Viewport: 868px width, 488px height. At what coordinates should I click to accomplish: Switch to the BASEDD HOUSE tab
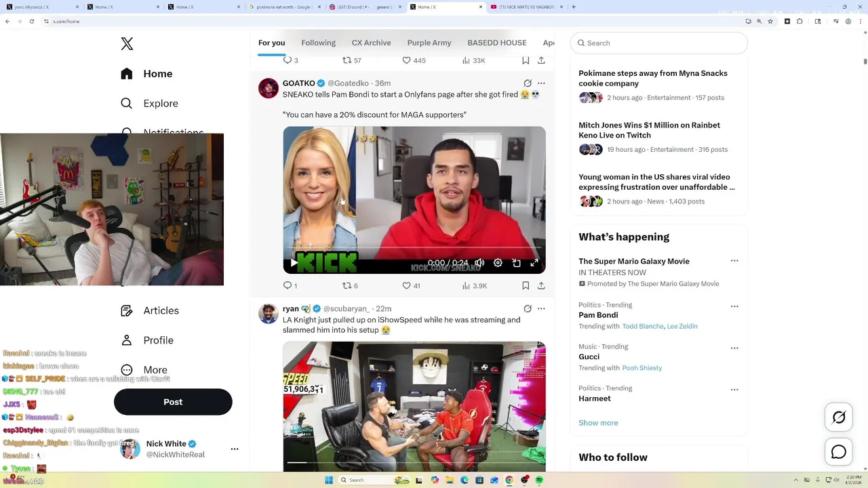pyautogui.click(x=497, y=43)
